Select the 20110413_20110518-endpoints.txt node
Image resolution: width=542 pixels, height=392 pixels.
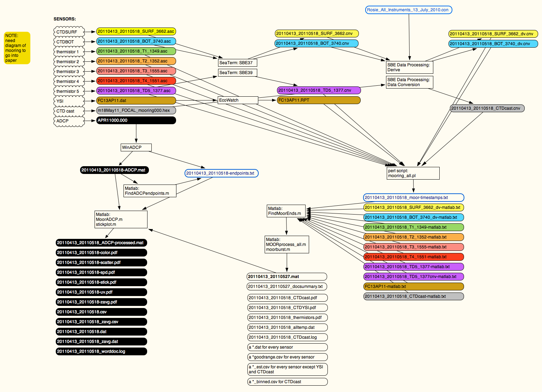[x=222, y=173]
